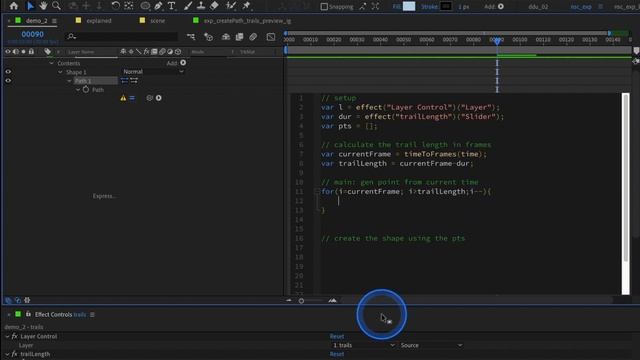Click the 00090 current timecode
640x360 pixels.
coord(32,34)
